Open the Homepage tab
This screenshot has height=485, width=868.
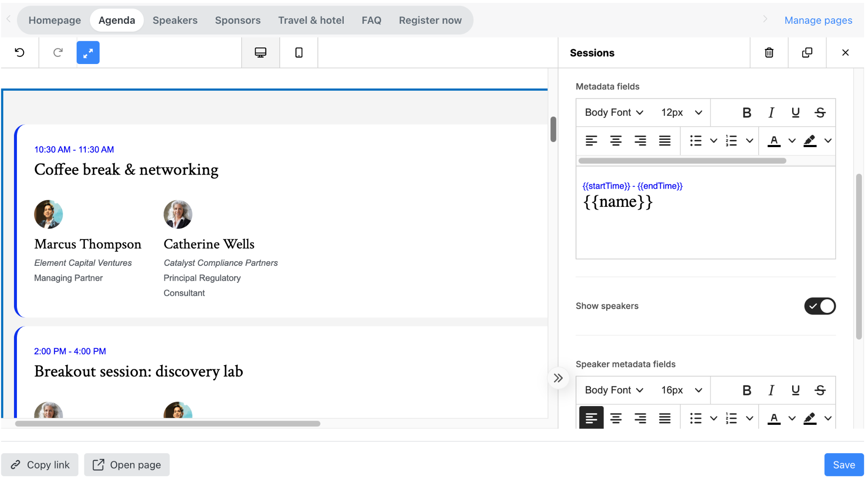click(55, 20)
